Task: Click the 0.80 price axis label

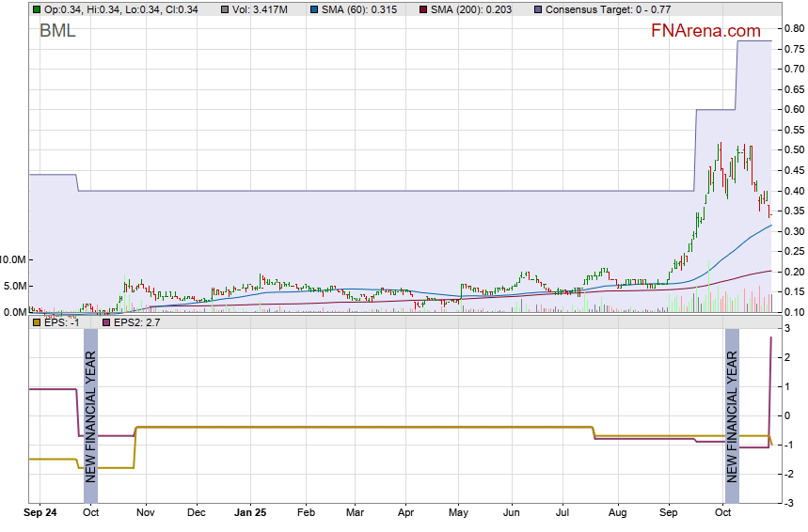Action: (x=794, y=28)
